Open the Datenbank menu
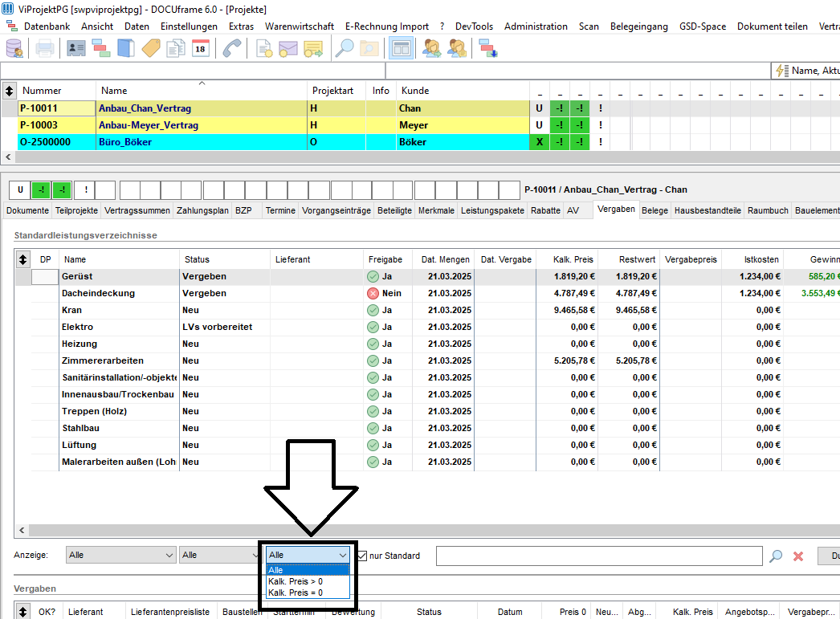Screen dimensions: 840x619 pos(47,26)
